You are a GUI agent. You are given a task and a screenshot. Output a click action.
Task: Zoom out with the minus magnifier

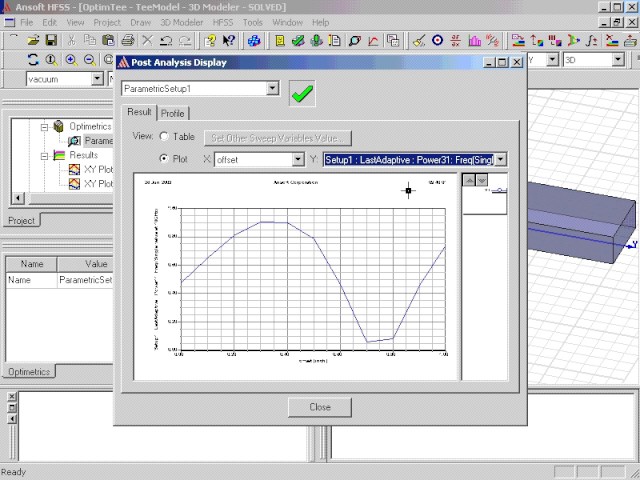[x=90, y=60]
